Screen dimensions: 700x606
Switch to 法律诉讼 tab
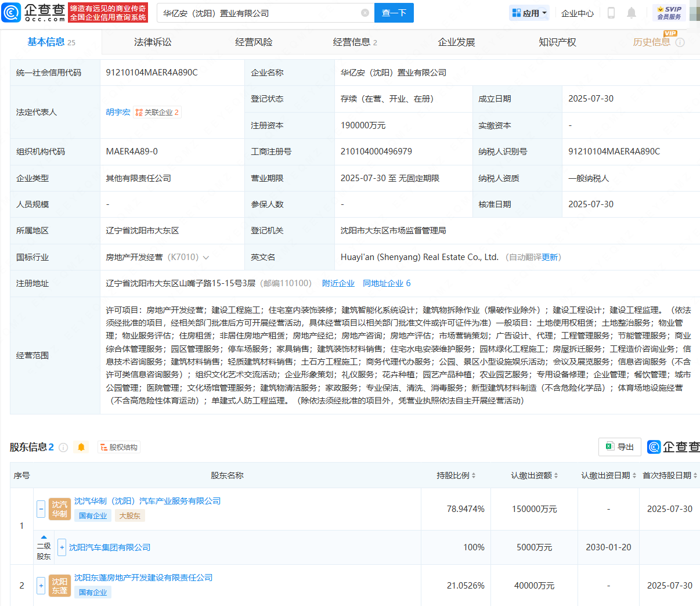tap(153, 42)
